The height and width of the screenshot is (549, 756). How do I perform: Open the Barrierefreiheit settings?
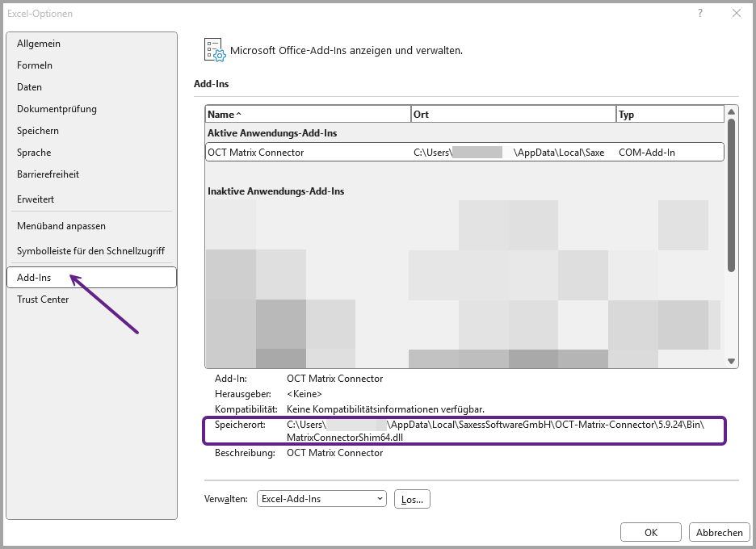(48, 174)
